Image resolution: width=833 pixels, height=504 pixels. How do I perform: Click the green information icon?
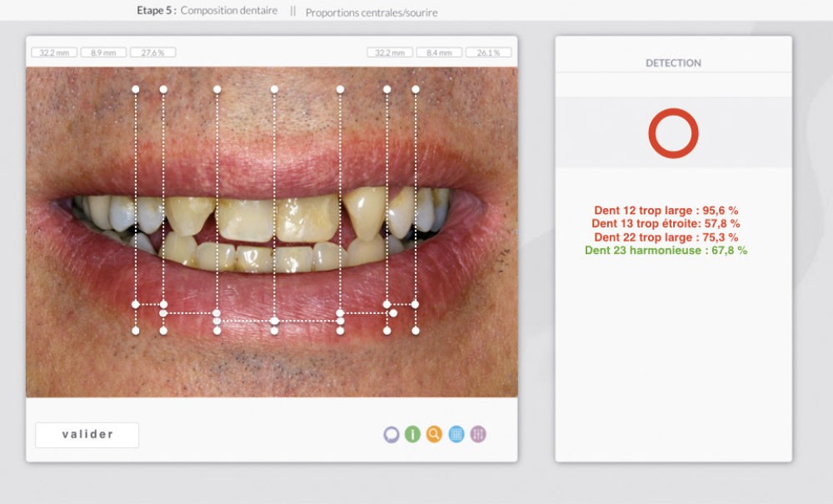click(412, 434)
